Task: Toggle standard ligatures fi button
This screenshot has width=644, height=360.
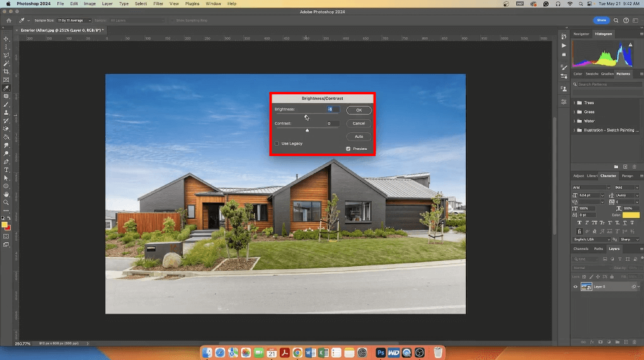Action: [x=580, y=231]
